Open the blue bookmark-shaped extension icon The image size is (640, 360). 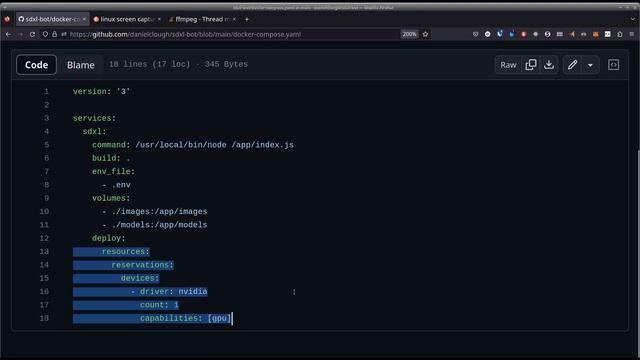point(511,34)
